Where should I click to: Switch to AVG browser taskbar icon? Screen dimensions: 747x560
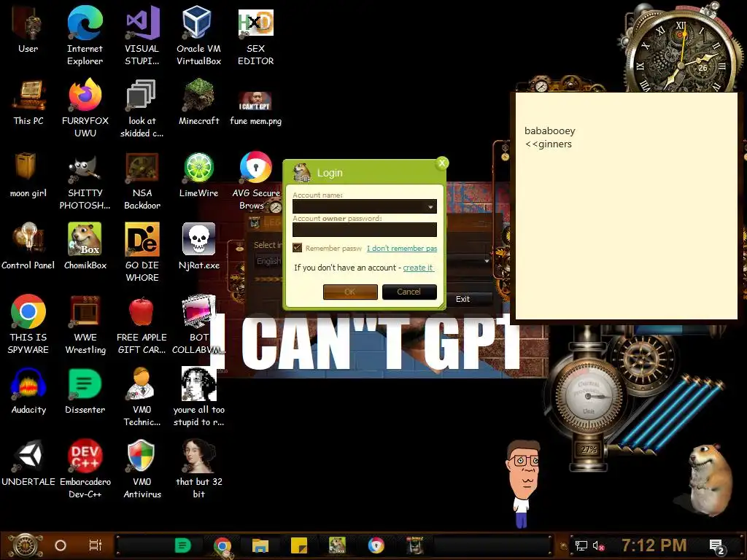376,545
